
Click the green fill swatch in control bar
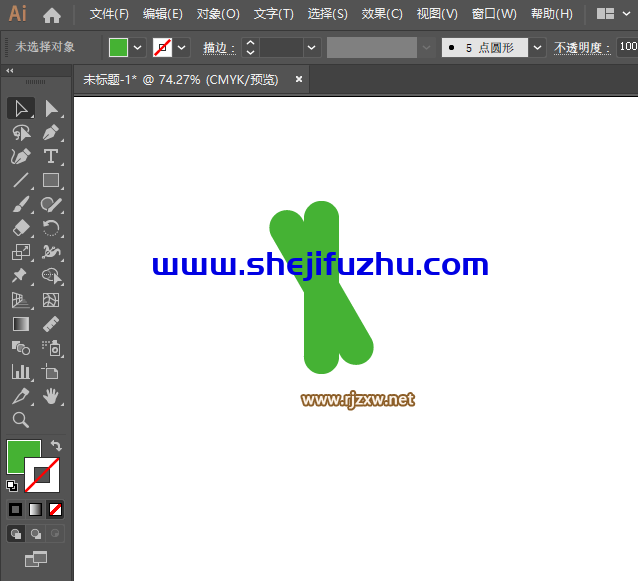pyautogui.click(x=118, y=48)
